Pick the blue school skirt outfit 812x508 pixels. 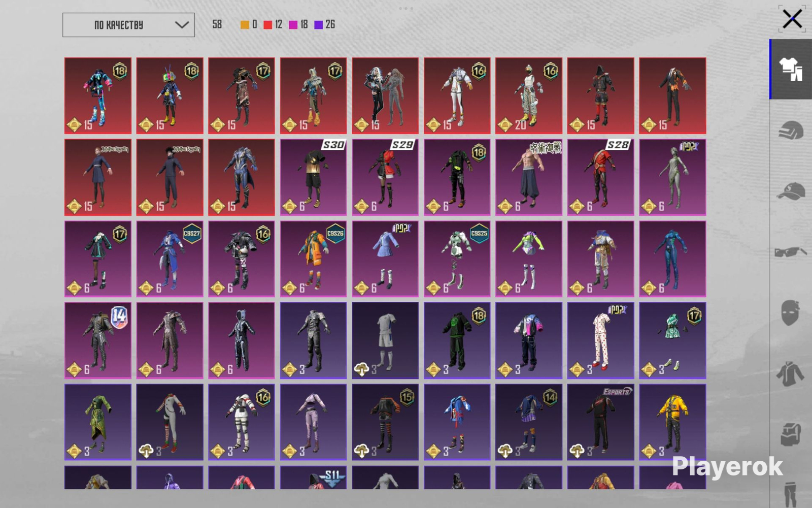(385, 259)
